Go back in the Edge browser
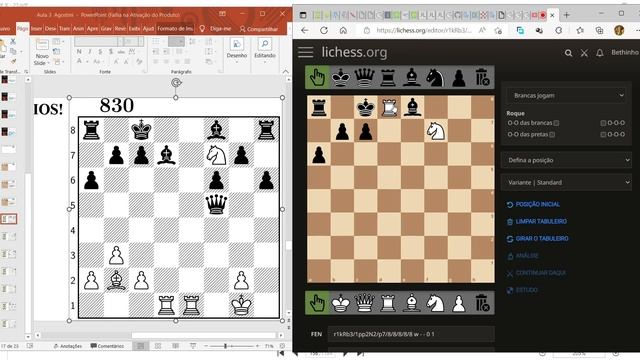 304,30
